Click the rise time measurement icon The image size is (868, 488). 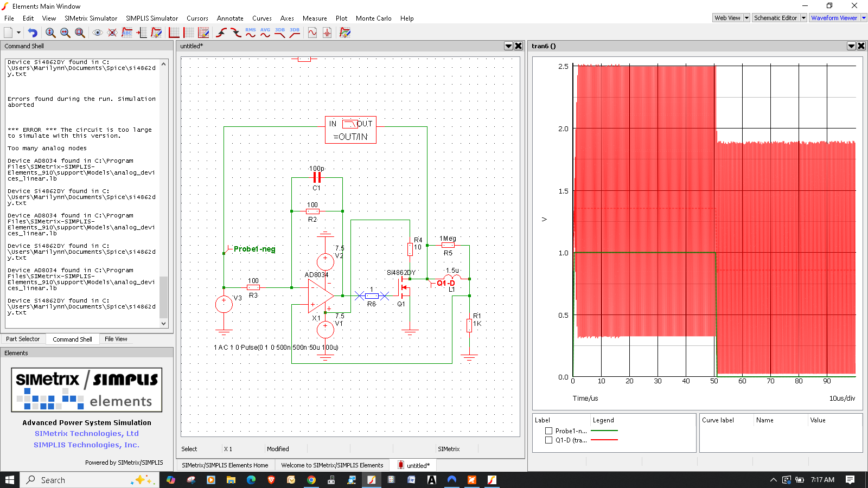pyautogui.click(x=221, y=33)
